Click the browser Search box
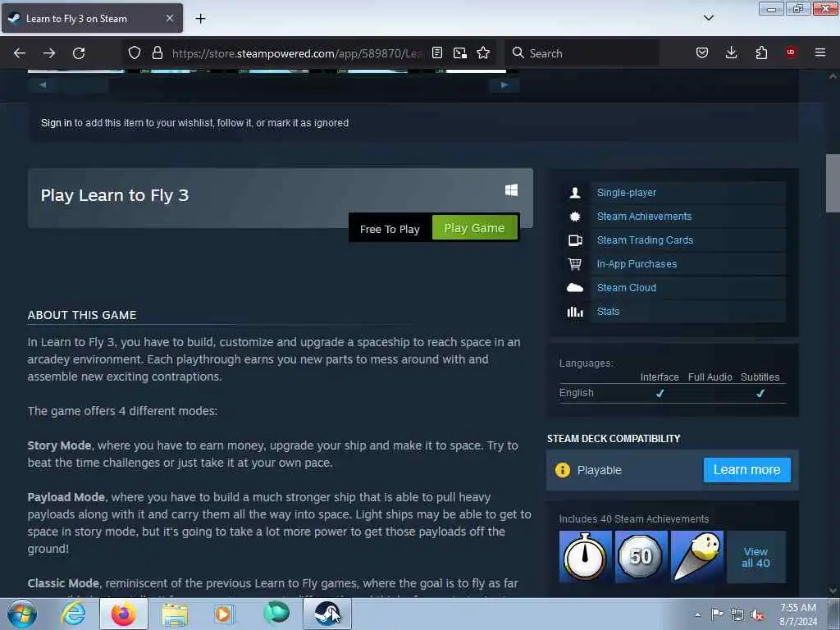Viewport: 840px width, 630px height. click(x=582, y=53)
